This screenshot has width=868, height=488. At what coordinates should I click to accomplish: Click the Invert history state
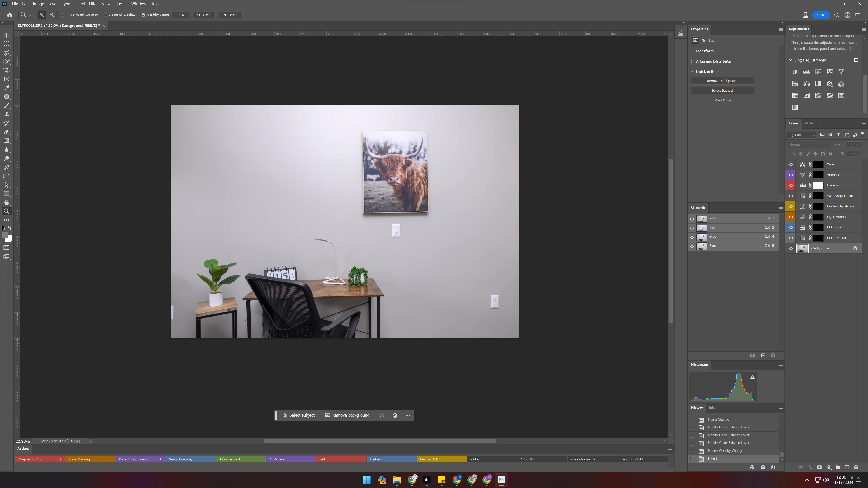[712, 458]
